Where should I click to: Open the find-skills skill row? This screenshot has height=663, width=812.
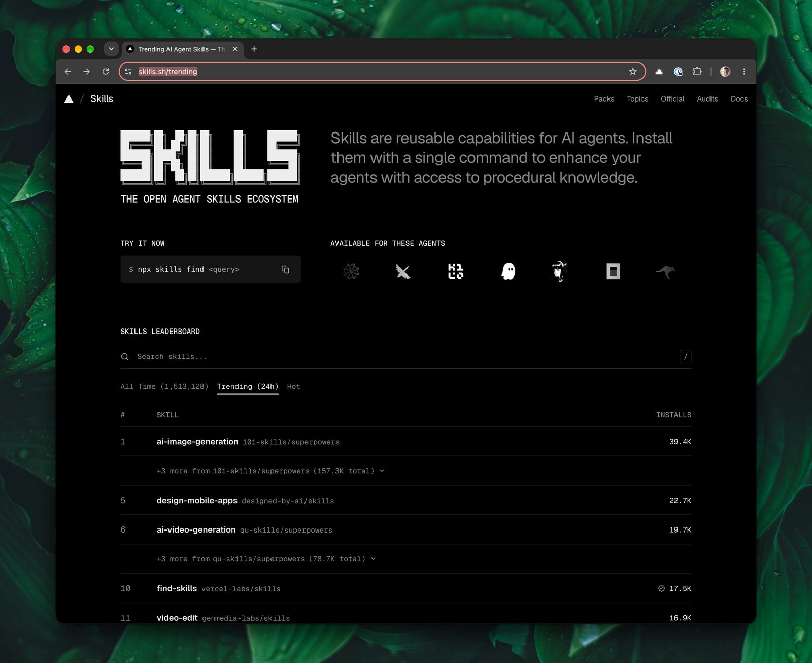[405, 589]
